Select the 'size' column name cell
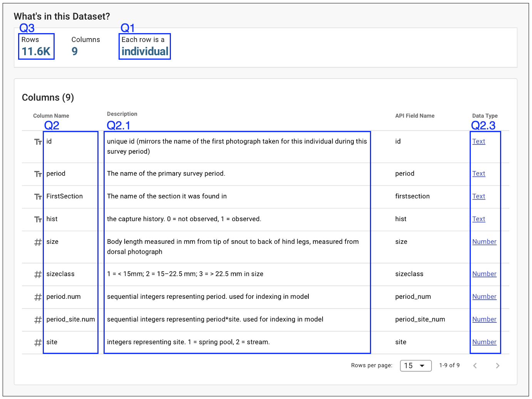This screenshot has height=399, width=532. (52, 241)
